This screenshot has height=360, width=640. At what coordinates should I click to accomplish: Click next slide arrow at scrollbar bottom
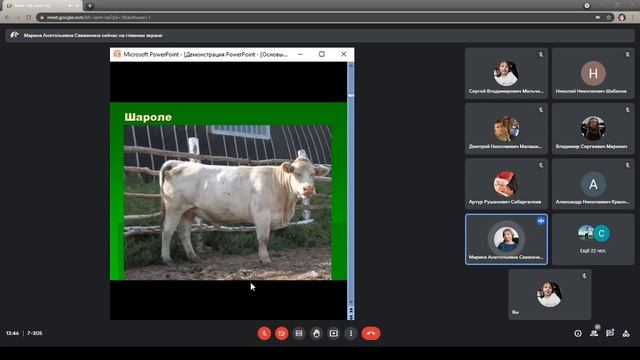tap(351, 317)
